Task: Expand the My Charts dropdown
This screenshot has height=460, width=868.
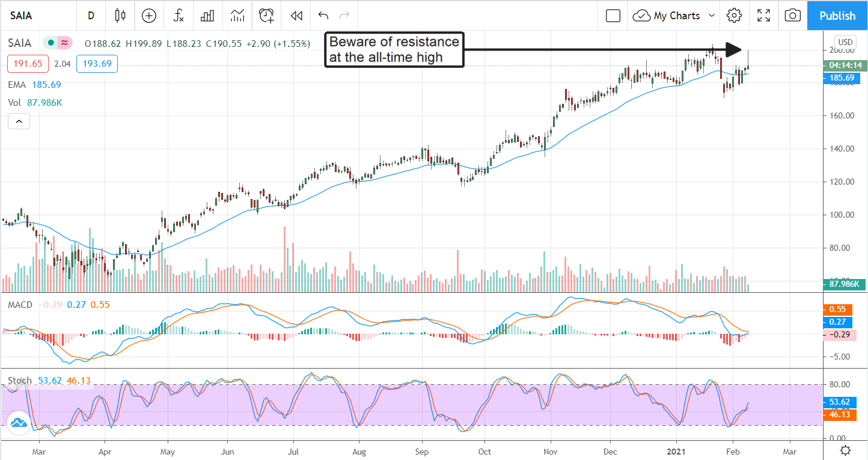Action: pyautogui.click(x=712, y=16)
